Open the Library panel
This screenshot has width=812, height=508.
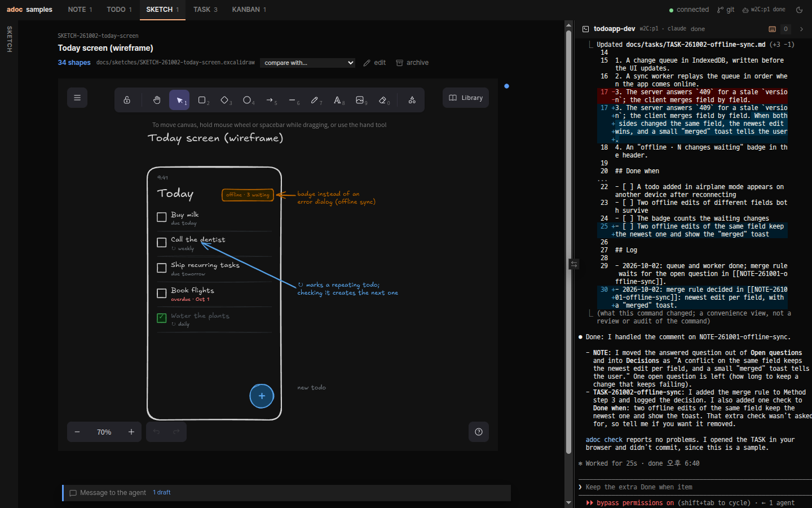tap(466, 98)
